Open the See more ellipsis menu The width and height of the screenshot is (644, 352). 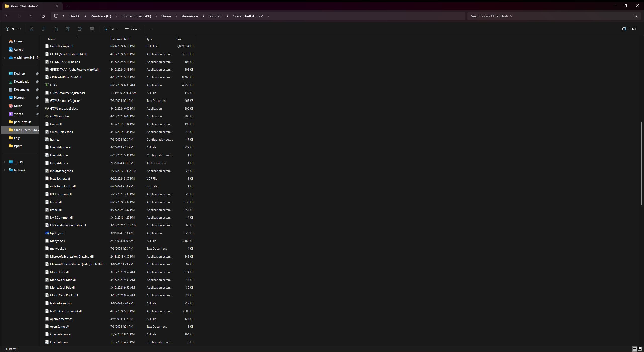151,29
